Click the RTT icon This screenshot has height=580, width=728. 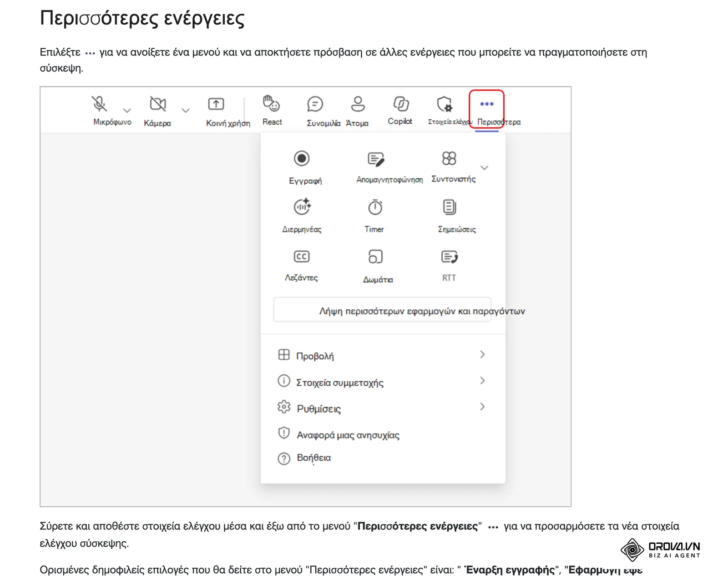coord(450,257)
